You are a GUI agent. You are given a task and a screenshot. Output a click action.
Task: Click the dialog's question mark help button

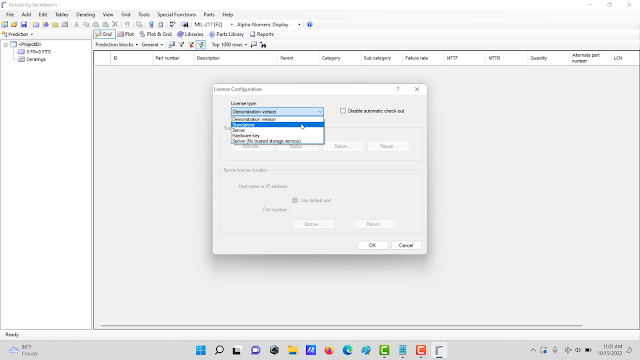(x=398, y=89)
